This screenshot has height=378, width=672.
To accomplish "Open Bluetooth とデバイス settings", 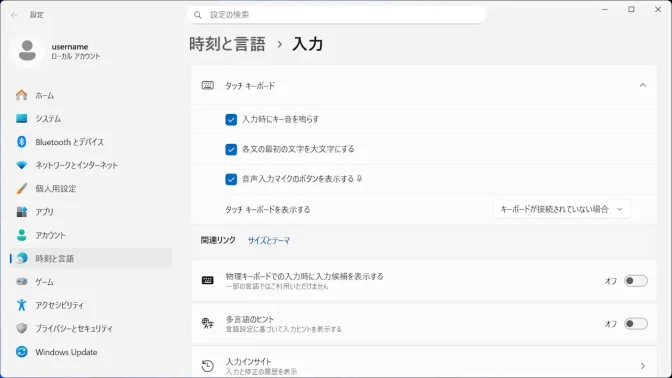I will (x=91, y=142).
